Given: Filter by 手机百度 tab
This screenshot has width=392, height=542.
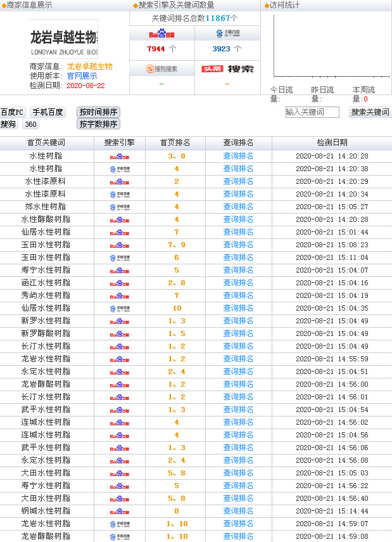Looking at the screenshot, I should click(48, 112).
